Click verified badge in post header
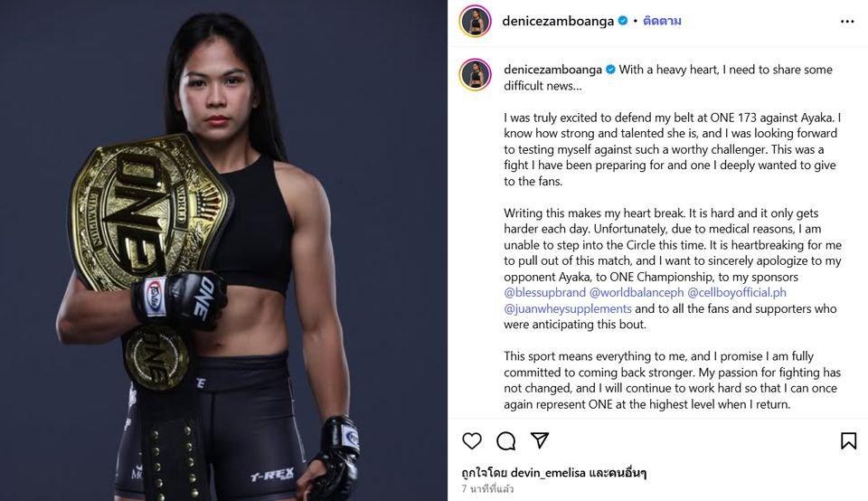Screen dimensions: 868x501 tap(623, 21)
